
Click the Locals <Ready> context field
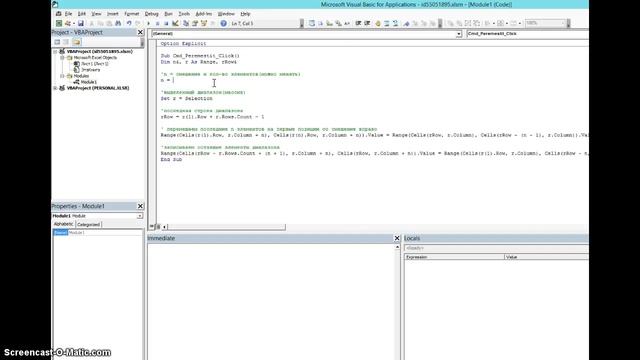(496, 248)
